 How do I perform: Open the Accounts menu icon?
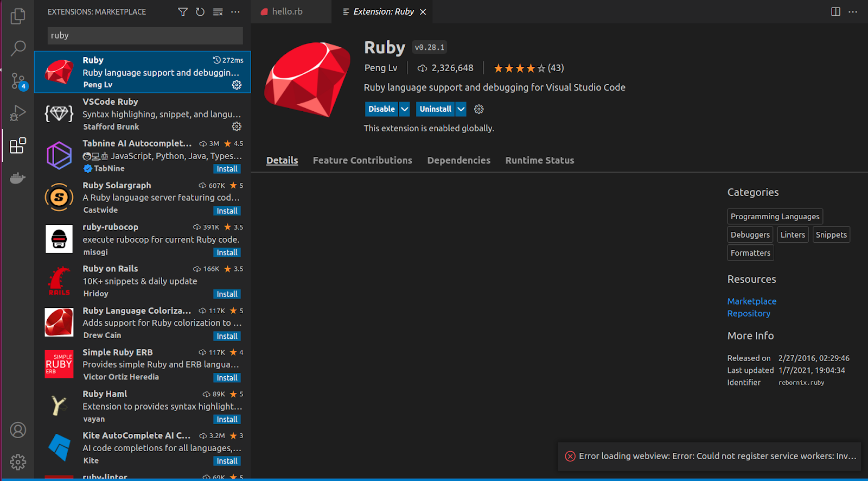click(x=18, y=430)
